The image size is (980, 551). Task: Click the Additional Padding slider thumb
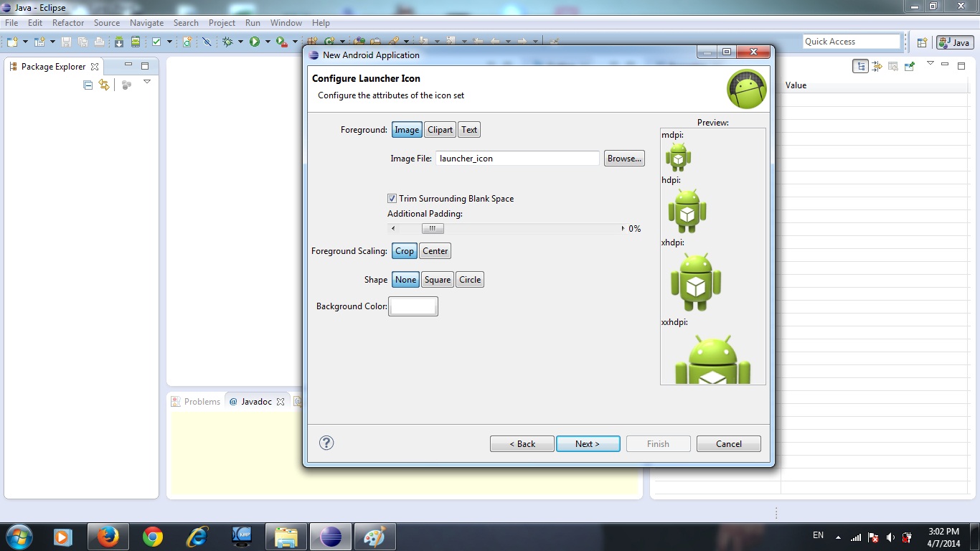pos(433,229)
